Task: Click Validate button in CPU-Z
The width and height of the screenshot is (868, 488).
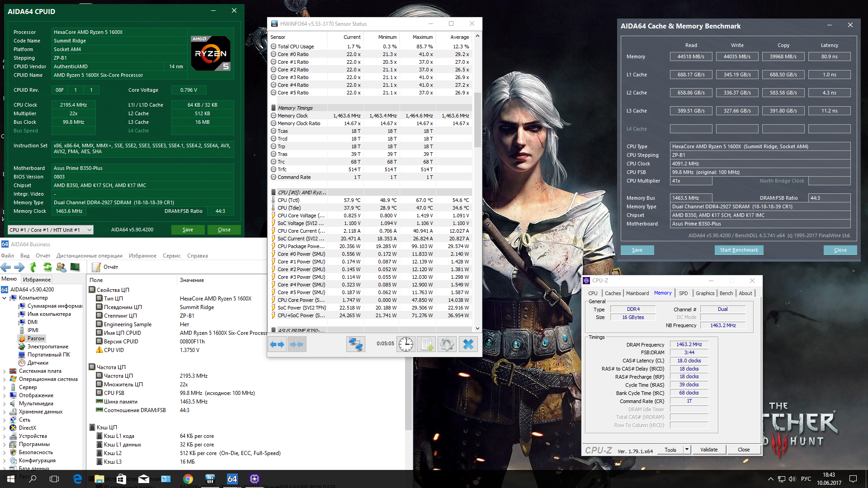Action: (708, 450)
